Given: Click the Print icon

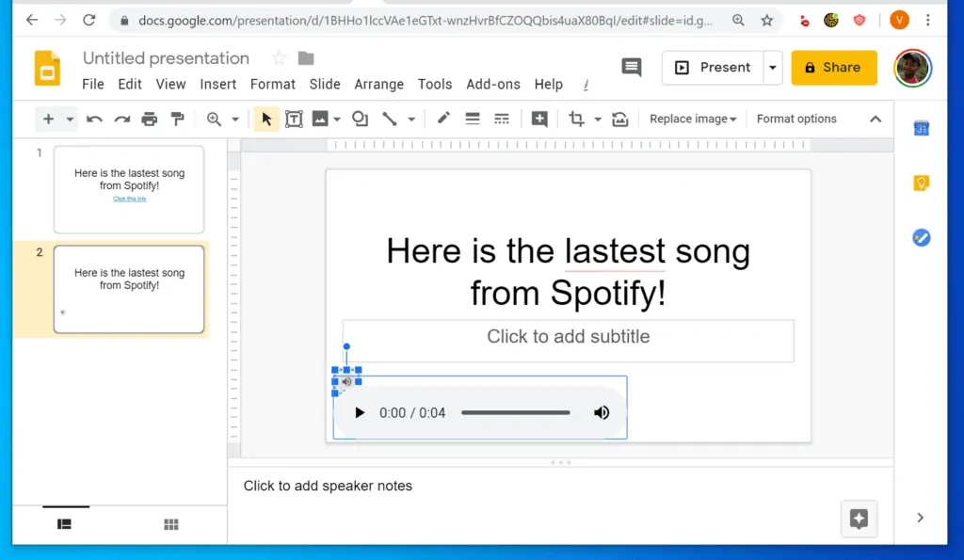Looking at the screenshot, I should pyautogui.click(x=149, y=119).
